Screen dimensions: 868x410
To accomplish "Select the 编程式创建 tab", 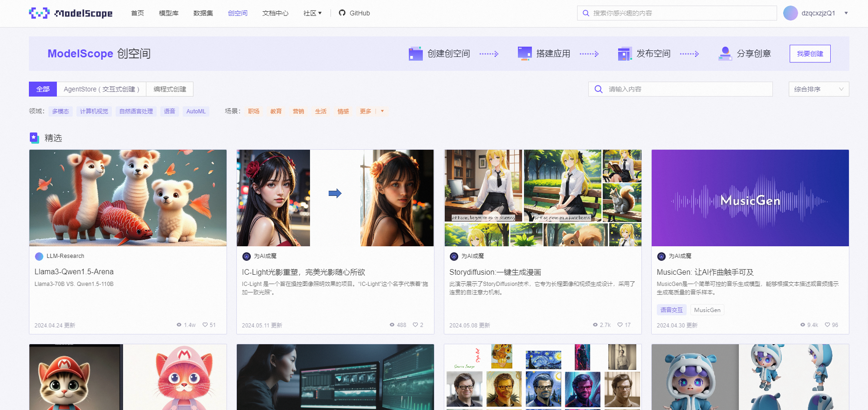I will click(170, 89).
